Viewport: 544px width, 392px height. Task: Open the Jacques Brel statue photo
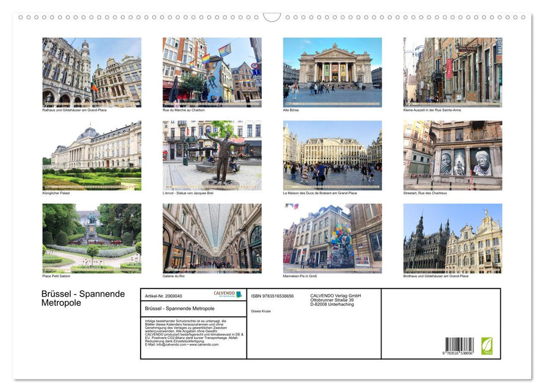click(x=212, y=155)
